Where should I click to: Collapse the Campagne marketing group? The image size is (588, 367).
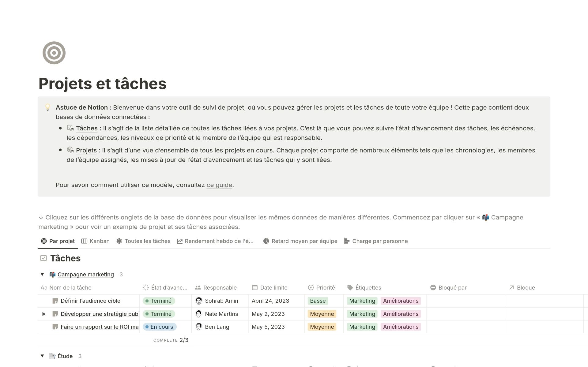pos(42,274)
